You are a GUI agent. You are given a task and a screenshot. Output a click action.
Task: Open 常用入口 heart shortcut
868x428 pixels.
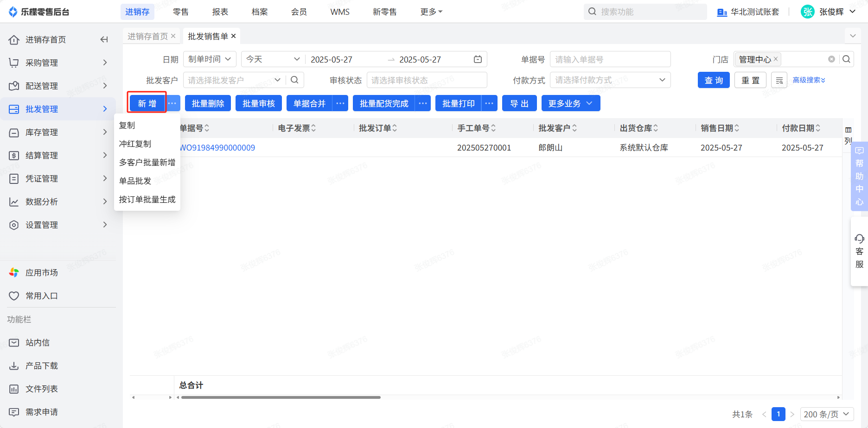click(41, 296)
